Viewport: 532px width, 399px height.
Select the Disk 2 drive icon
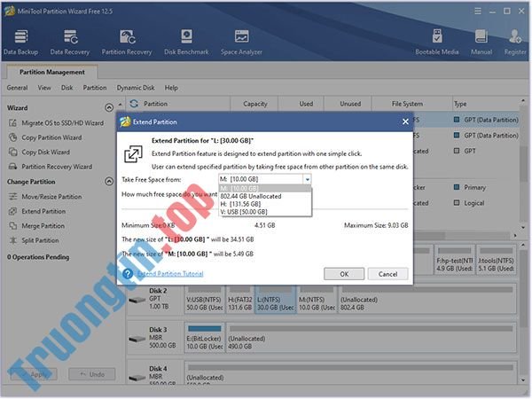137,300
